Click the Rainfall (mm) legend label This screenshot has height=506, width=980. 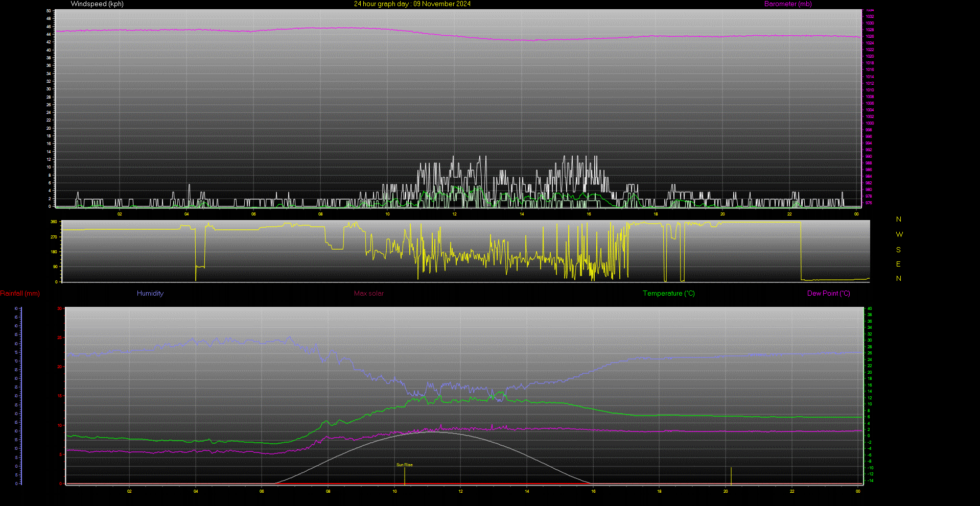(20, 294)
